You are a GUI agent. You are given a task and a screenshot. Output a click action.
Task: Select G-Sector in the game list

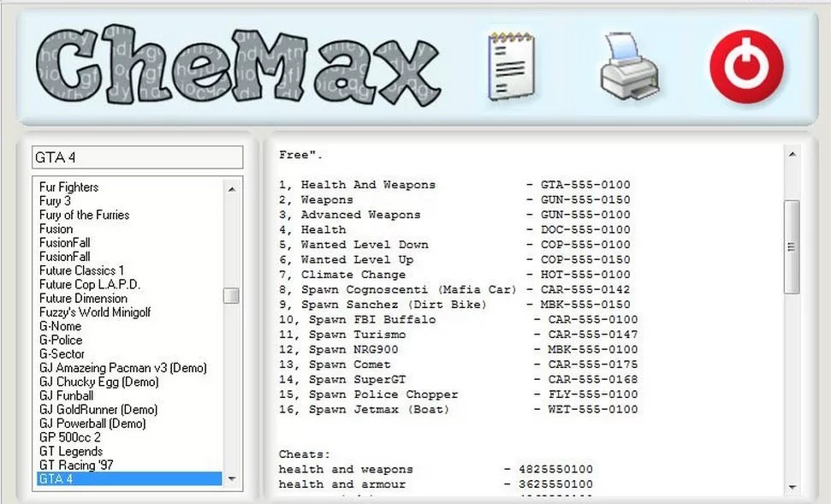(x=62, y=353)
